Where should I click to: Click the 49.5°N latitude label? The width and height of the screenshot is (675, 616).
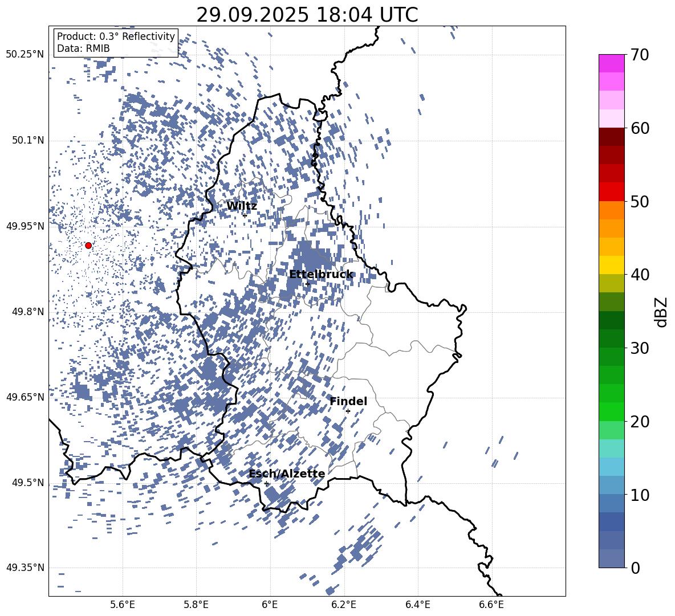point(29,483)
